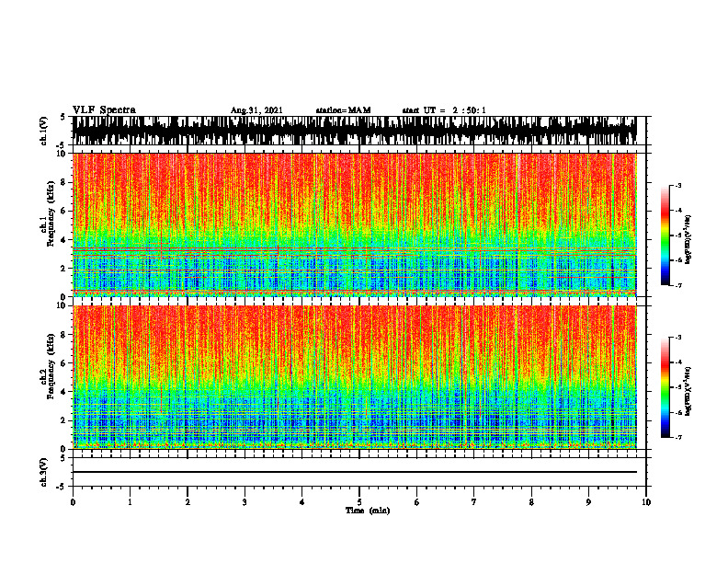Click the ch.2 colorbar log(PSD) label
728x563 pixels.
(688, 392)
